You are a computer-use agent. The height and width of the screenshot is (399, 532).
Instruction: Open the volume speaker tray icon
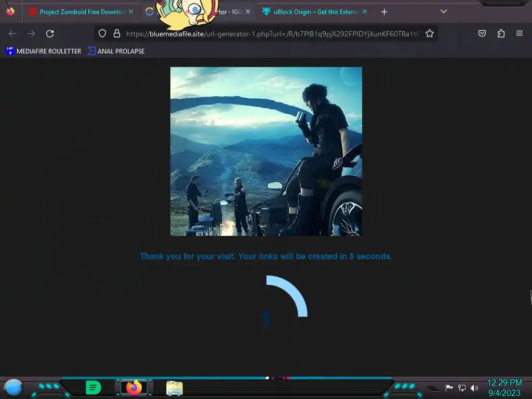474,388
